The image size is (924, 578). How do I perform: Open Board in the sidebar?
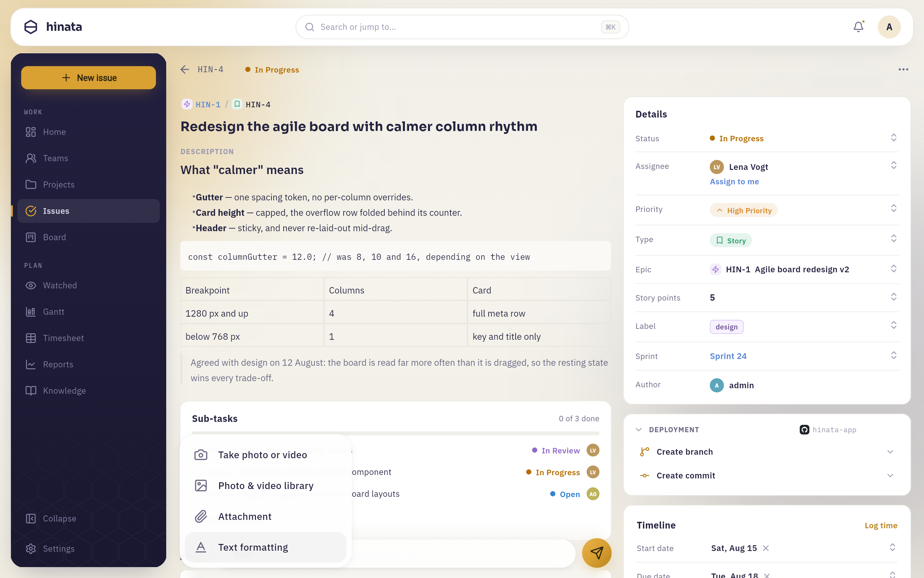[x=89, y=237]
